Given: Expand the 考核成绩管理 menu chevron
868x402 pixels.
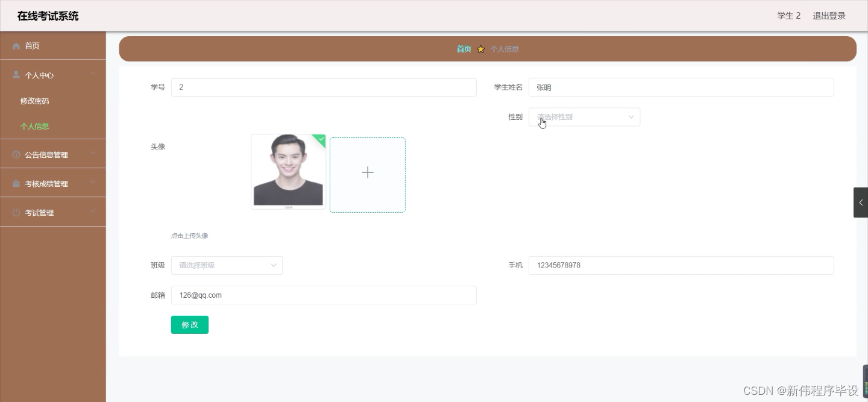Looking at the screenshot, I should pos(93,181).
